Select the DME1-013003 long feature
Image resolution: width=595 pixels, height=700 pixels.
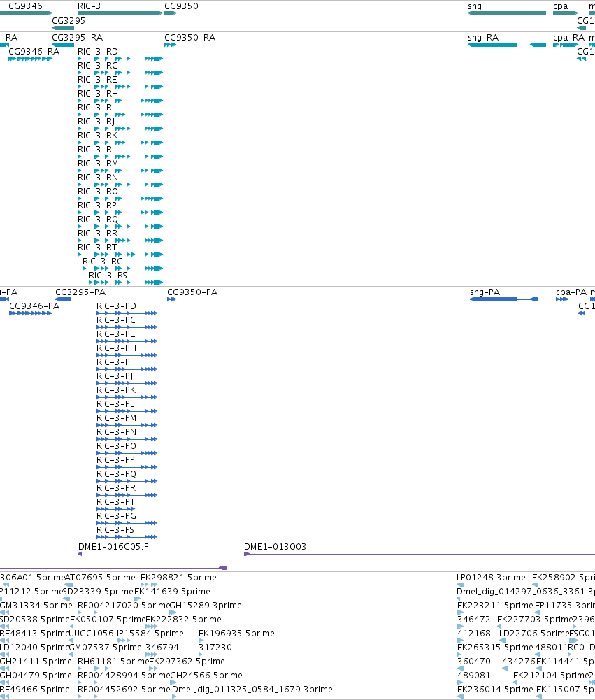click(x=420, y=554)
